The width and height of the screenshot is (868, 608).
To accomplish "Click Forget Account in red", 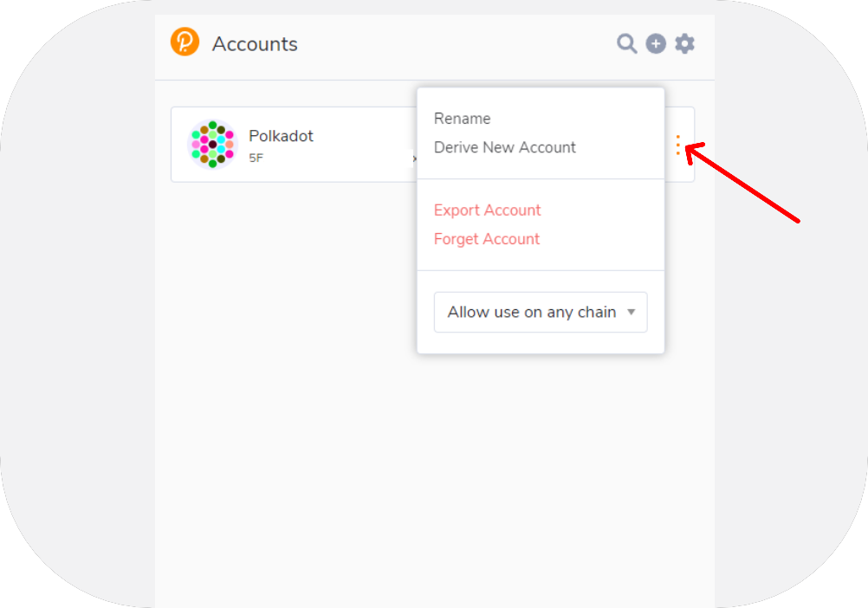I will (486, 239).
